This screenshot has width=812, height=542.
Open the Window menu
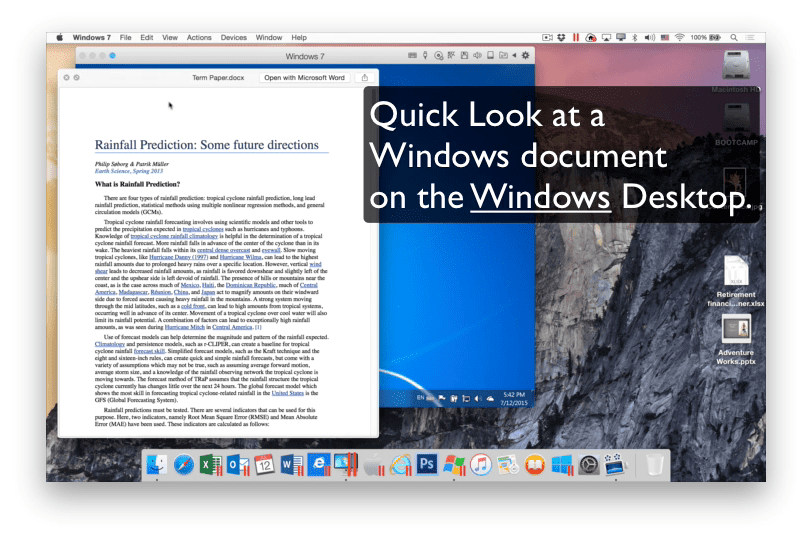coord(269,37)
